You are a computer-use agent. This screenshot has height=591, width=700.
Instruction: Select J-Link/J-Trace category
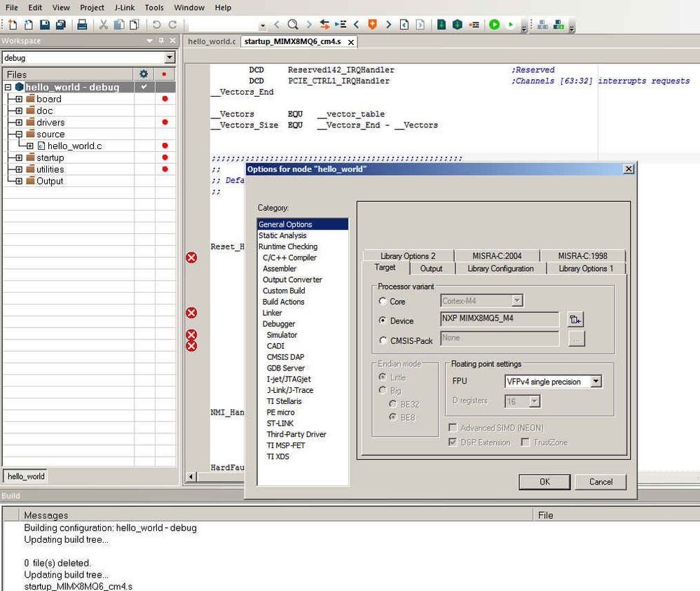pos(290,390)
